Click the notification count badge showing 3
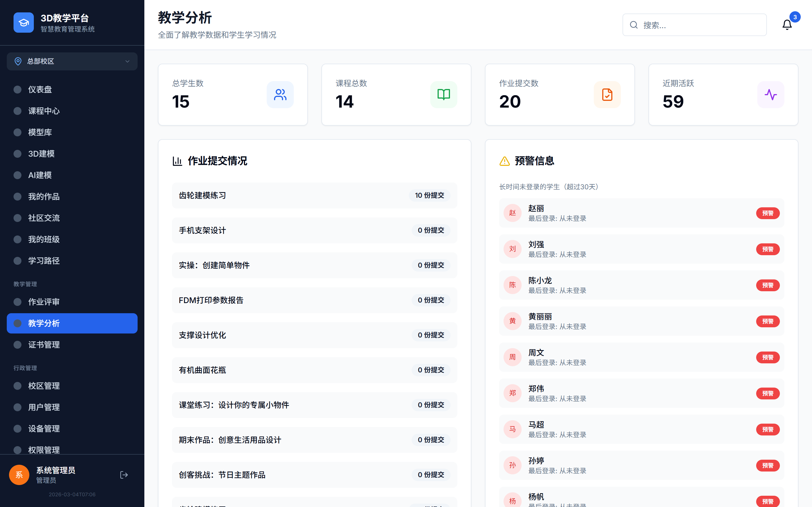The height and width of the screenshot is (507, 812). tap(794, 17)
